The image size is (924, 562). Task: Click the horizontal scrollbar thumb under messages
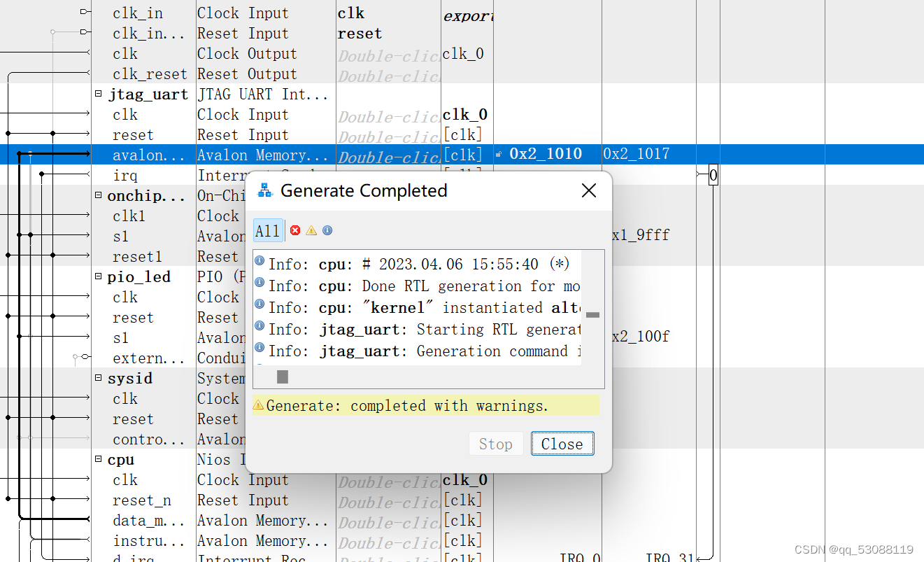pos(283,377)
